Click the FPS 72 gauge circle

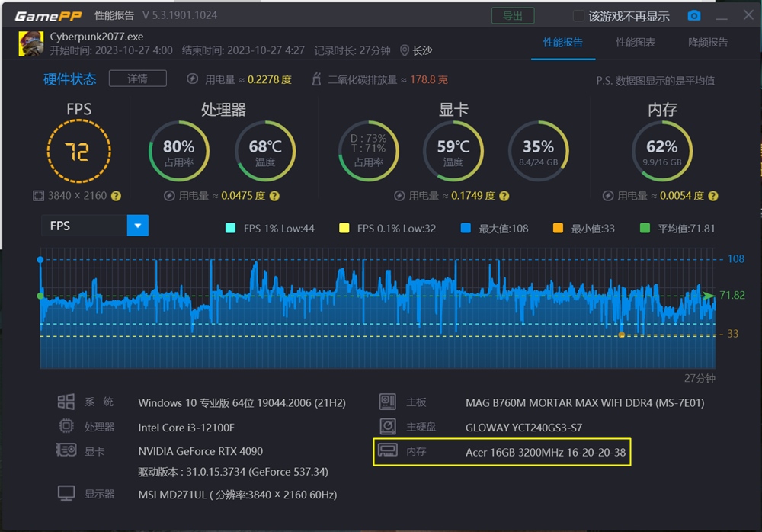point(78,151)
